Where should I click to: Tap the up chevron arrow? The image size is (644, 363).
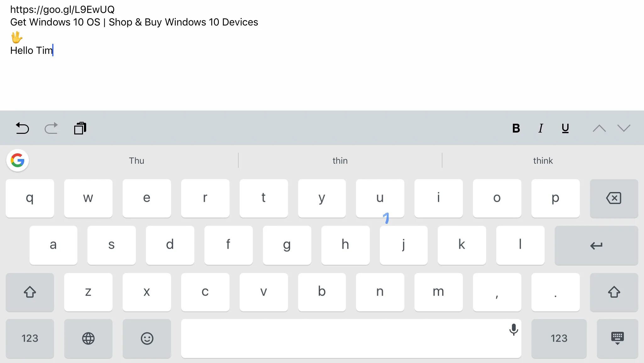tap(599, 128)
